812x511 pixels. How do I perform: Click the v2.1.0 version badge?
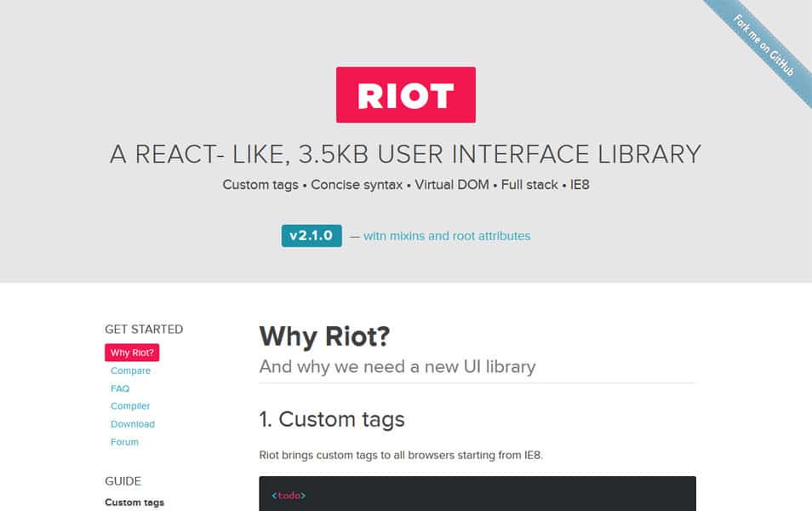[312, 236]
